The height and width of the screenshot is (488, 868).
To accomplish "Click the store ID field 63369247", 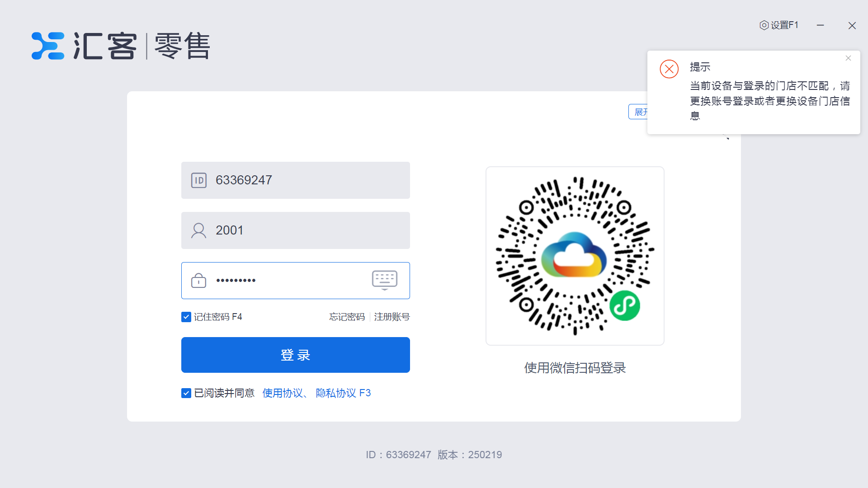I will [296, 180].
